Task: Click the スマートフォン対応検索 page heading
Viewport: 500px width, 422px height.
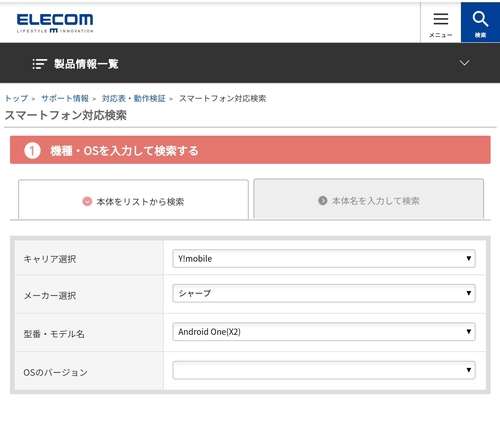Action: coord(66,115)
